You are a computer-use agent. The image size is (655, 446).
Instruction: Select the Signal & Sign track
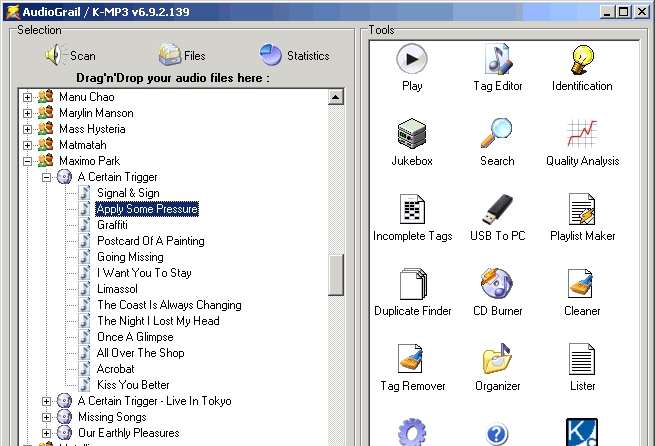pyautogui.click(x=128, y=193)
